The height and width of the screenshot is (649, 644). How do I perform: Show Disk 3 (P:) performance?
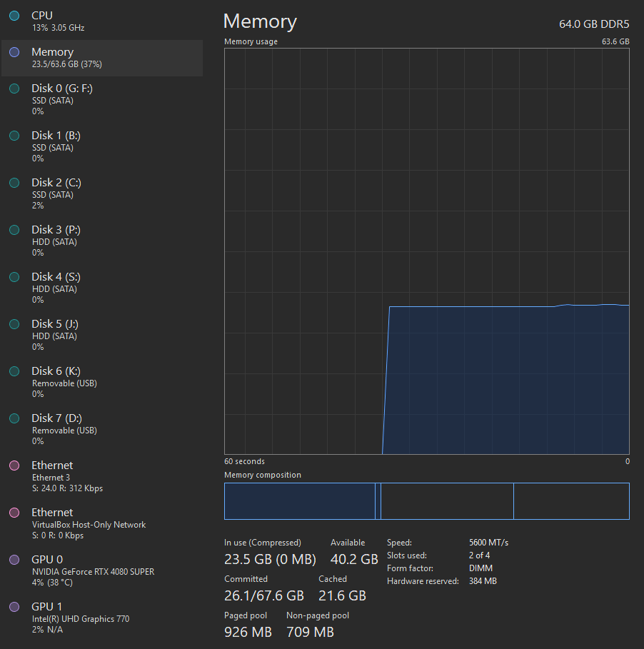tap(102, 241)
